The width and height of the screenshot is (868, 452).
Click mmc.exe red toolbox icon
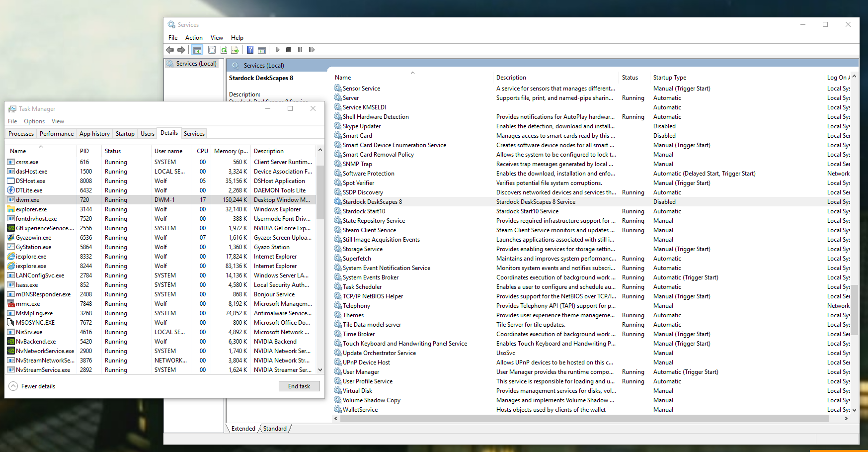click(11, 303)
